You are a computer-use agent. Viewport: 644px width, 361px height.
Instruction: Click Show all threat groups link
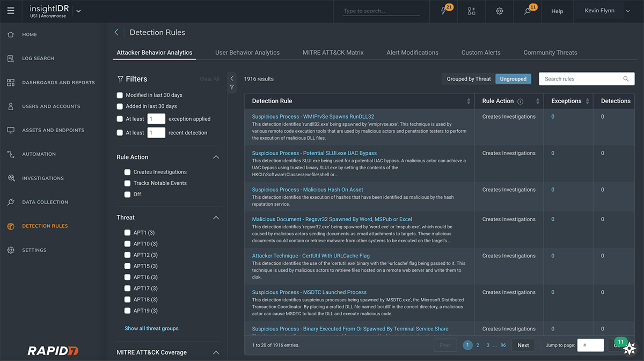(x=151, y=328)
